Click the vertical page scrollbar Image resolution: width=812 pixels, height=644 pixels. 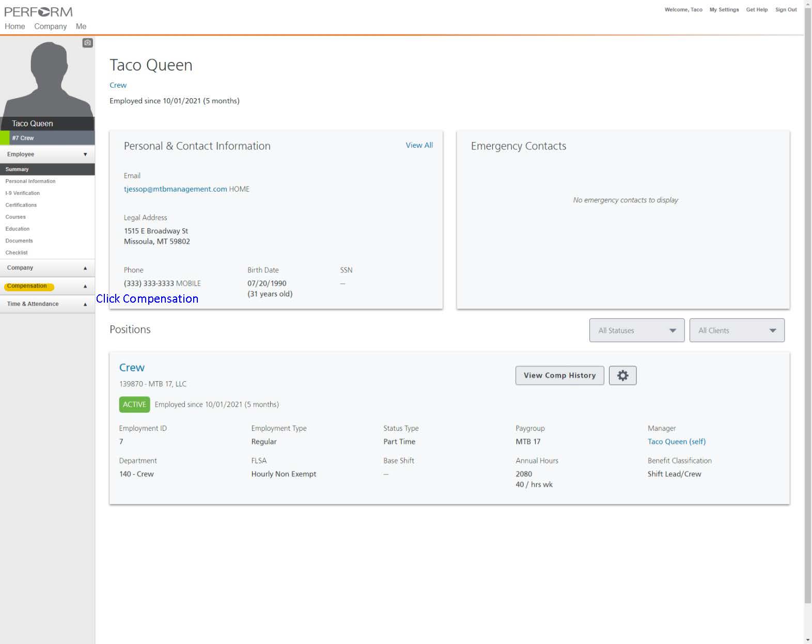click(x=808, y=310)
